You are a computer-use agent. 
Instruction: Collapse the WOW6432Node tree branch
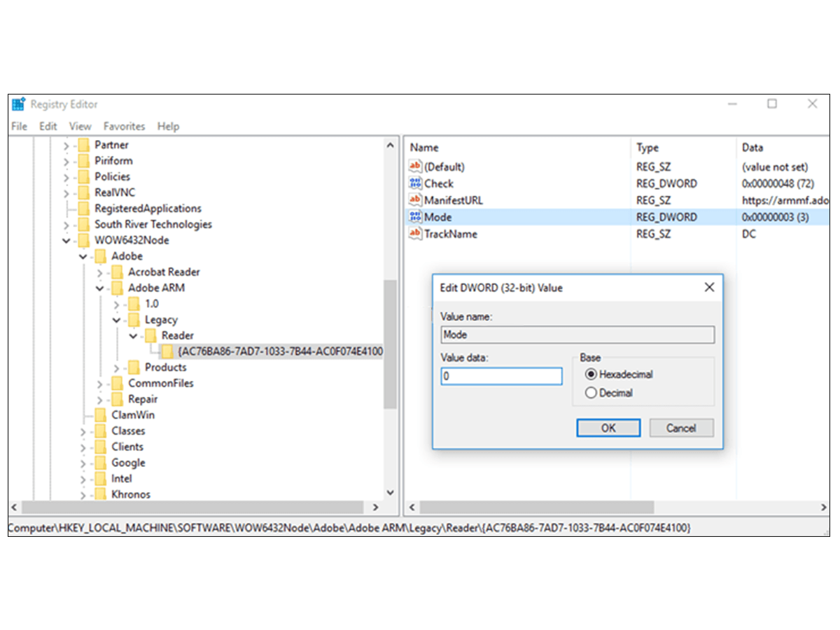(x=66, y=240)
